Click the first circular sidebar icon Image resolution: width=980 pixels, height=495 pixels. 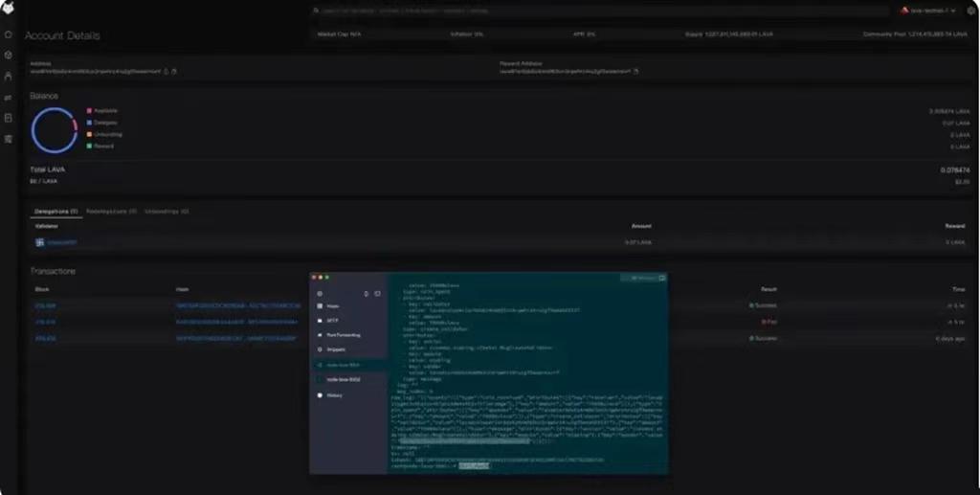[9, 34]
